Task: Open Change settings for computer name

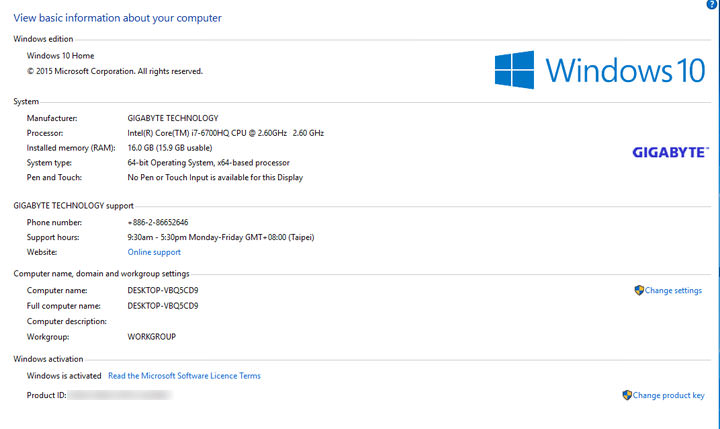Action: [x=673, y=291]
